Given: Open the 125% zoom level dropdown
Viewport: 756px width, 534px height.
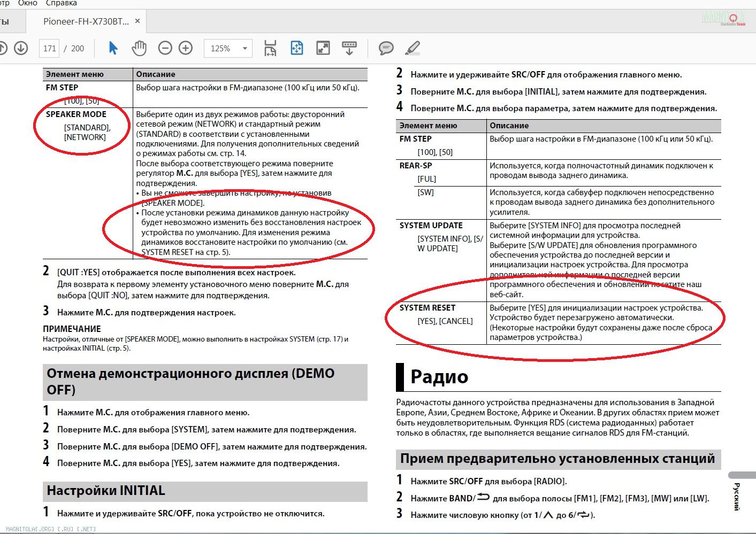Looking at the screenshot, I should coord(245,48).
